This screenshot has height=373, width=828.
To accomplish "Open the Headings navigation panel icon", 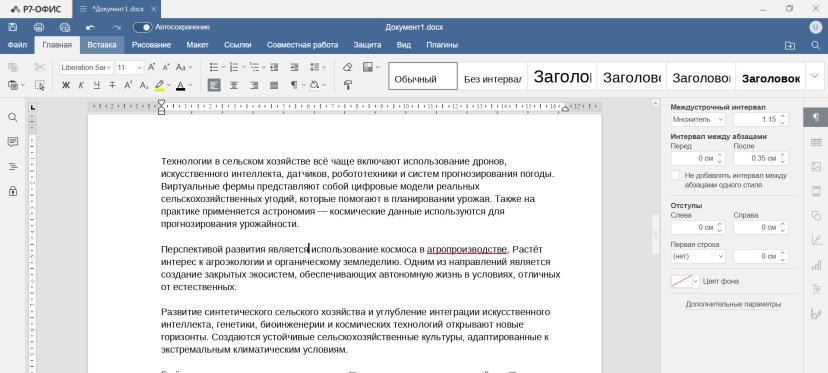I will (x=13, y=166).
